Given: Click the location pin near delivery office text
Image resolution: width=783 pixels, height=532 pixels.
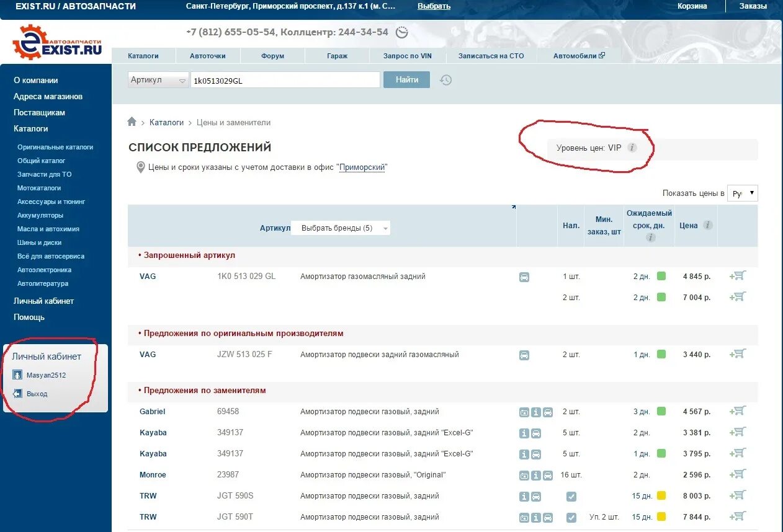Looking at the screenshot, I should coord(140,167).
